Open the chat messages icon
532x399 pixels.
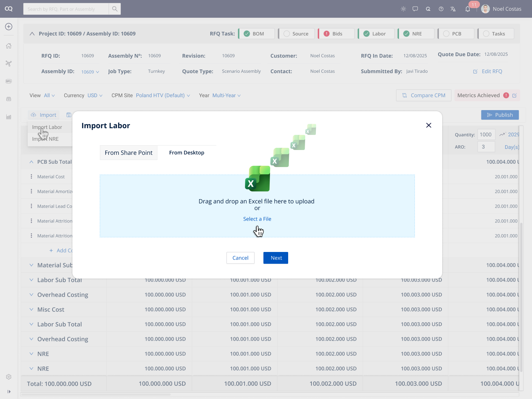pyautogui.click(x=415, y=9)
